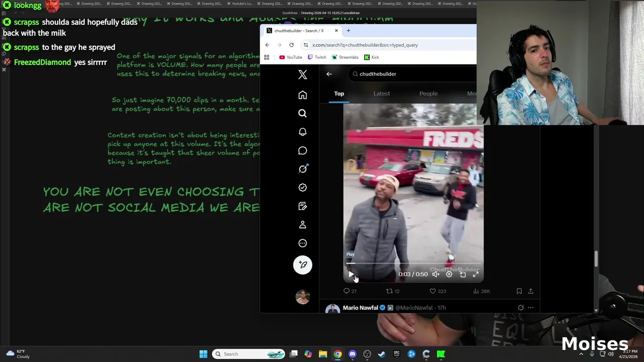
Task: Open the Twitch bookmark
Action: click(317, 57)
